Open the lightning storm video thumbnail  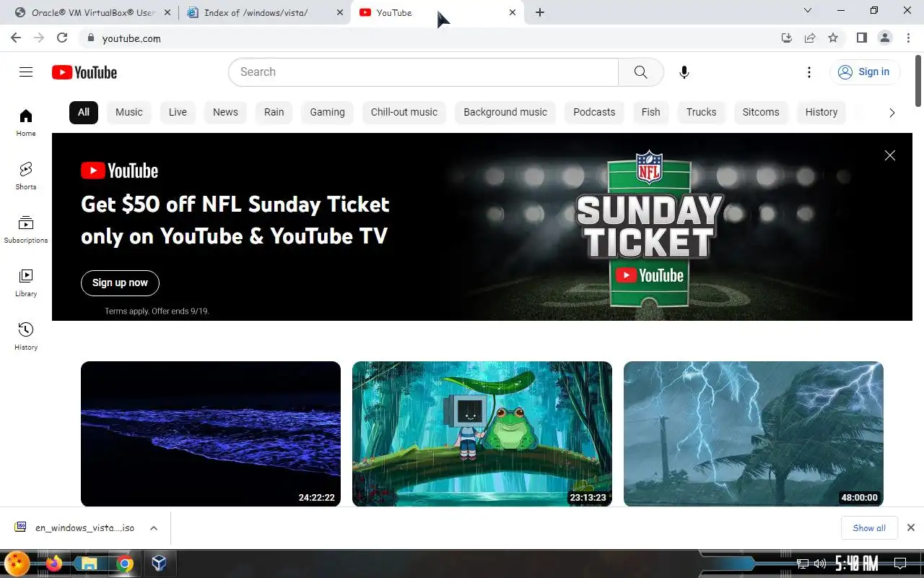click(x=754, y=433)
